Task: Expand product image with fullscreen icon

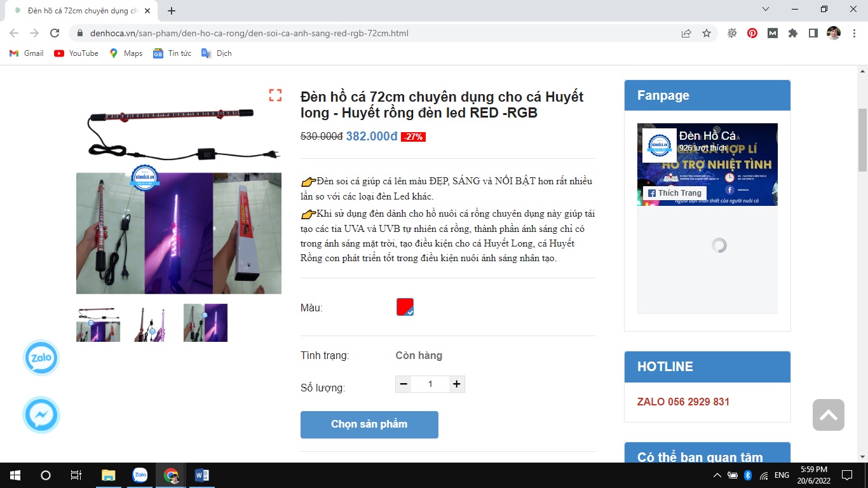Action: pos(275,95)
